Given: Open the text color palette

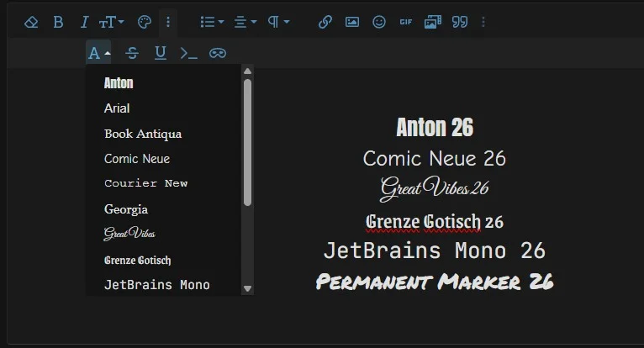Looking at the screenshot, I should click(144, 22).
